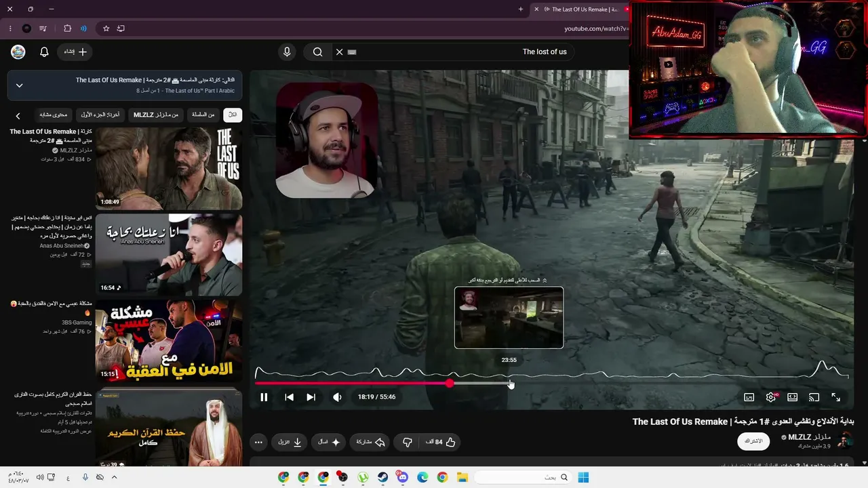Open the Anas Abu Sneineh video thumbnail

169,255
